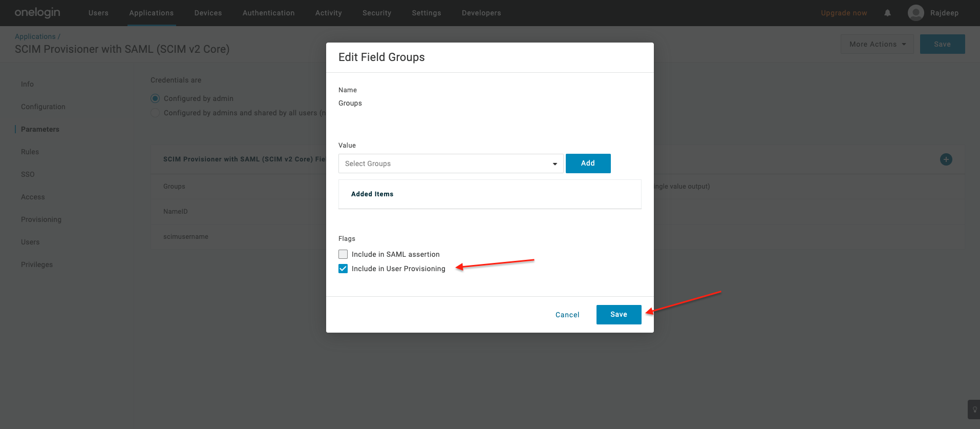980x429 pixels.
Task: Cancel the Edit Field Groups dialog
Action: click(567, 315)
